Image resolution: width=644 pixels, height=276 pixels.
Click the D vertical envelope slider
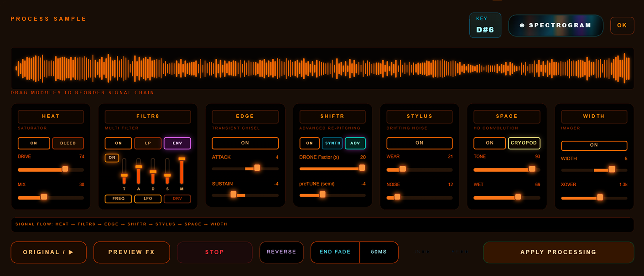(x=153, y=171)
